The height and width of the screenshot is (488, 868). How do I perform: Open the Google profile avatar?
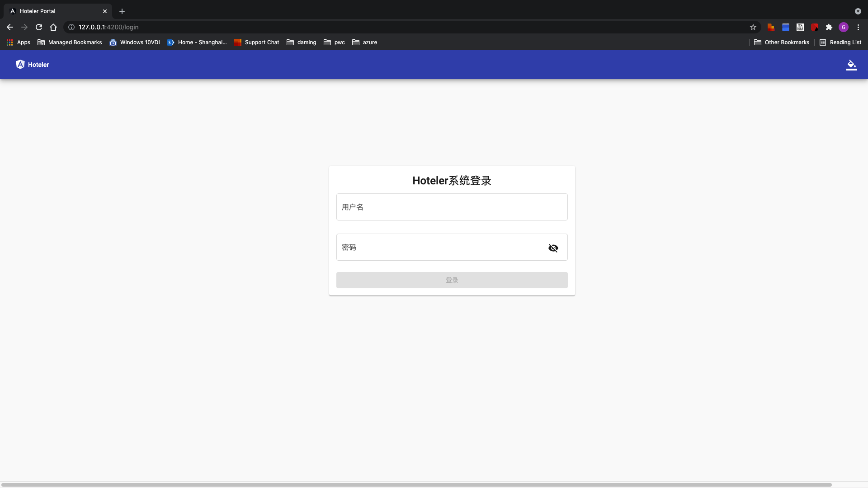coord(844,27)
